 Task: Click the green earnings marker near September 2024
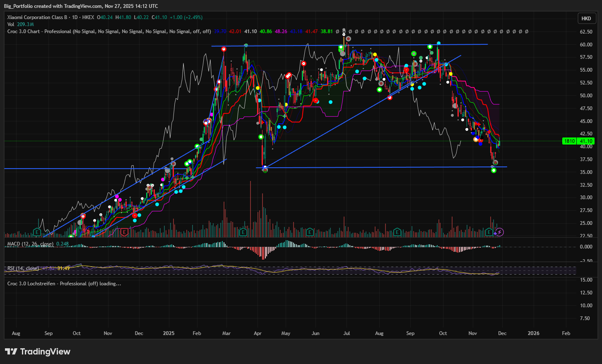pos(37,232)
